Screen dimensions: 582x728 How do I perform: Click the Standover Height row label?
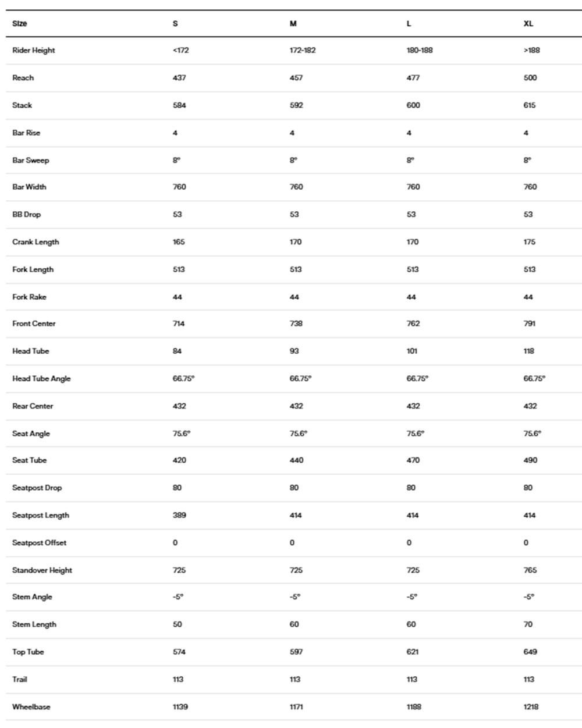coord(42,570)
